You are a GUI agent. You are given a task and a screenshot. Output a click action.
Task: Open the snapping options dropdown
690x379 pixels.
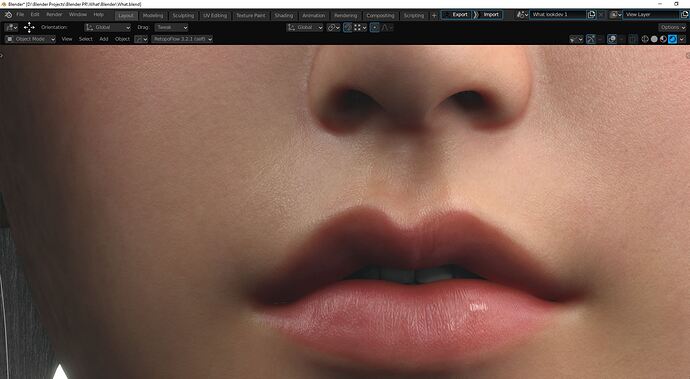tap(360, 27)
